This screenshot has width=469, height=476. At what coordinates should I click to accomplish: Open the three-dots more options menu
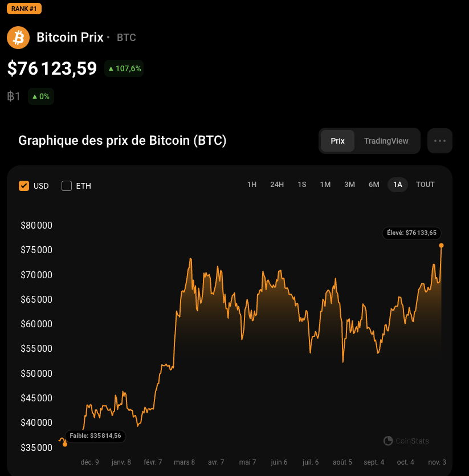point(439,141)
